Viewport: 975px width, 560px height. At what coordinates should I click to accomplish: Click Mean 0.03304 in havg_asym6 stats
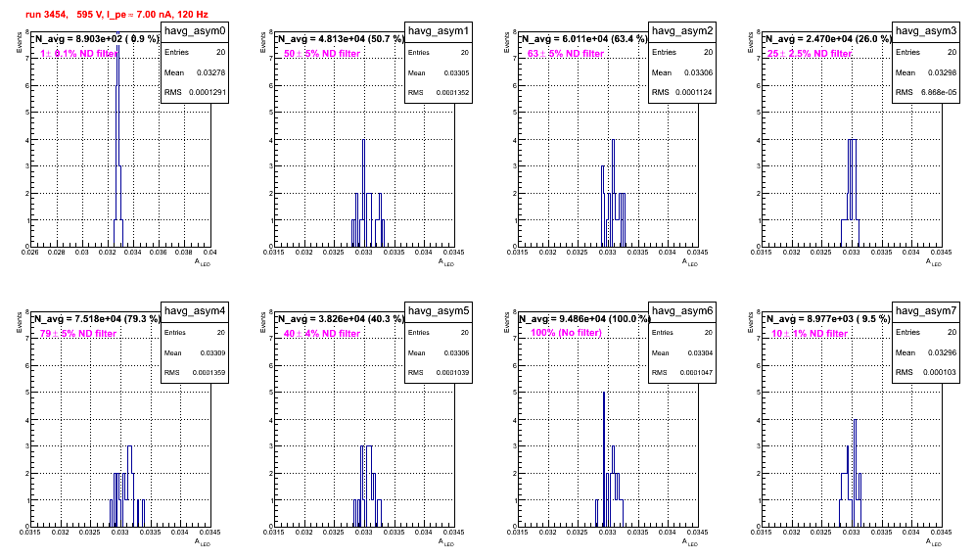[682, 352]
